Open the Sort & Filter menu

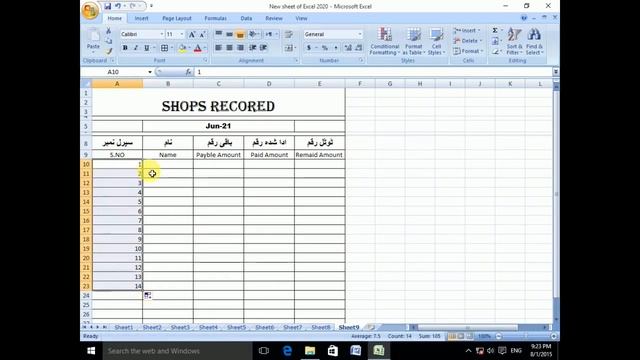[x=514, y=41]
